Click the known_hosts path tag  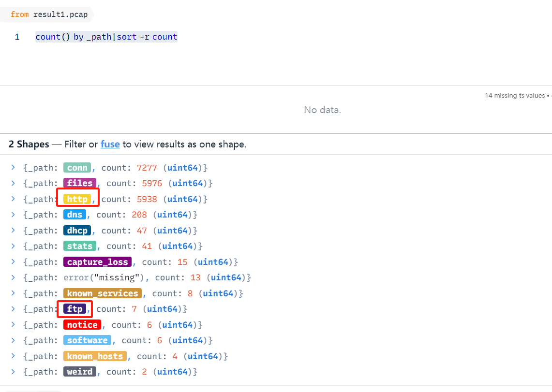point(95,356)
